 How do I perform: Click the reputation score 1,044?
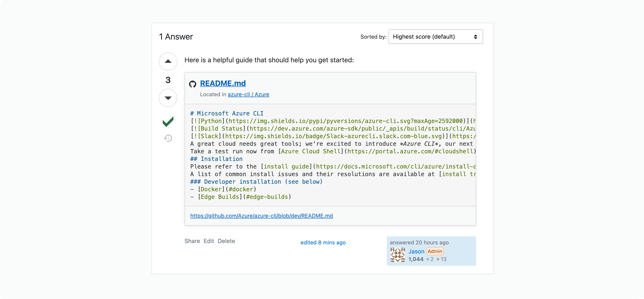(x=416, y=259)
